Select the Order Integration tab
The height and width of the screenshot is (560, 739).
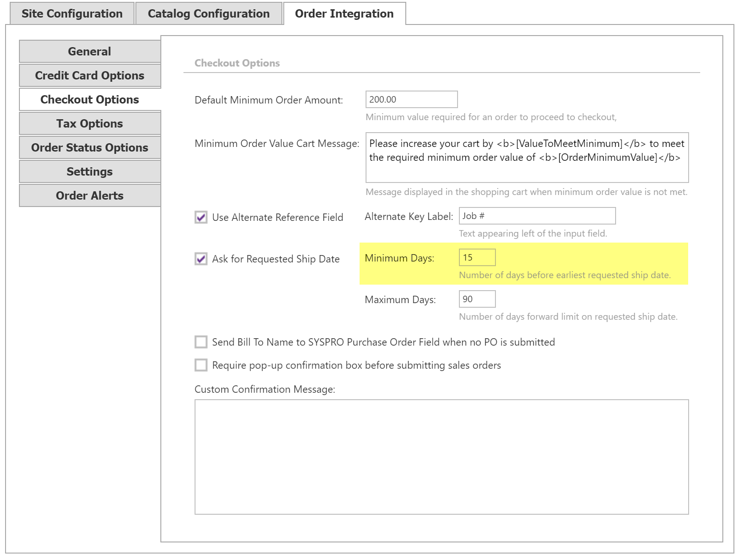(344, 13)
